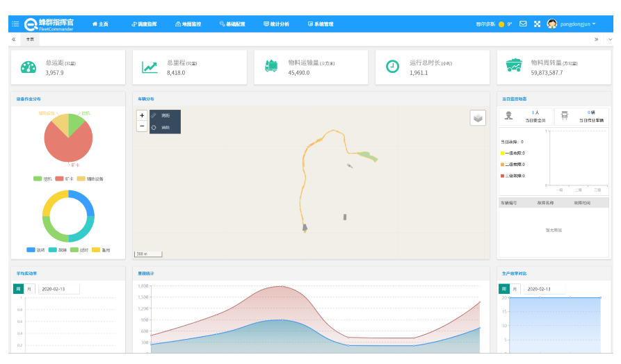Image resolution: width=621 pixels, height=364 pixels.
Task: Click the yellow sun weather icon
Action: pos(501,24)
